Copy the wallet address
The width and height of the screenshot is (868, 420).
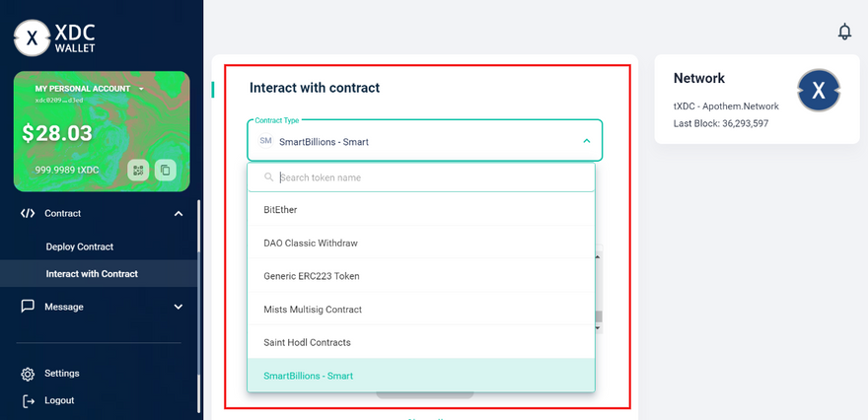click(165, 171)
